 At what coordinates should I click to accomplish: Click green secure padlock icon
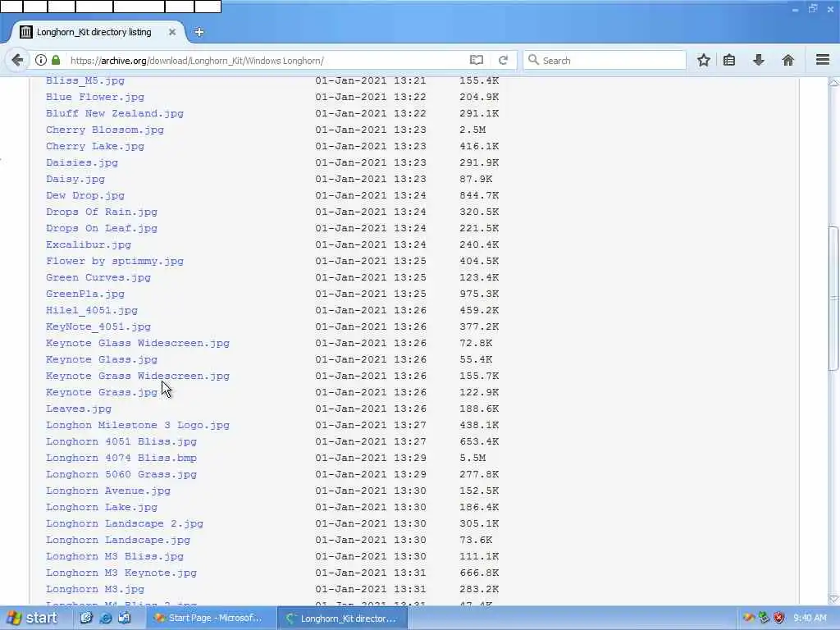[x=56, y=60]
